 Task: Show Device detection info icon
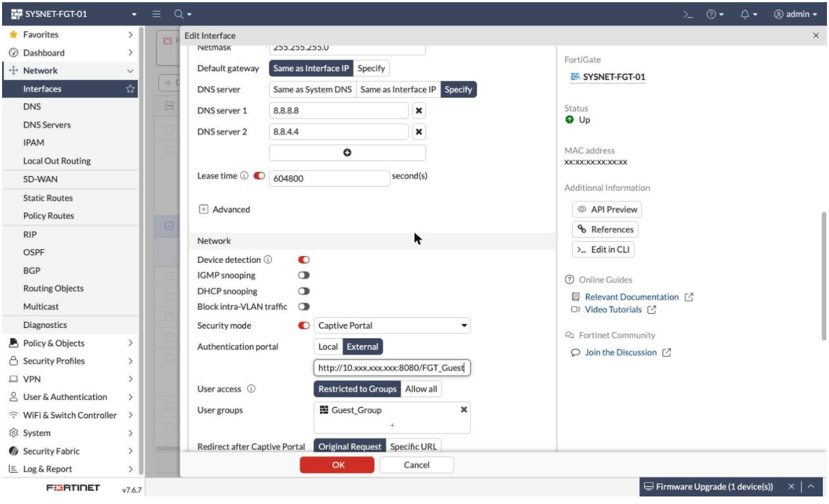click(x=268, y=260)
